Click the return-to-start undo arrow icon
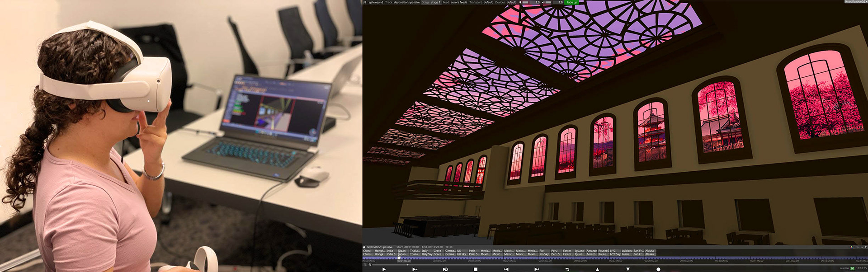868x272 pixels. point(567,269)
